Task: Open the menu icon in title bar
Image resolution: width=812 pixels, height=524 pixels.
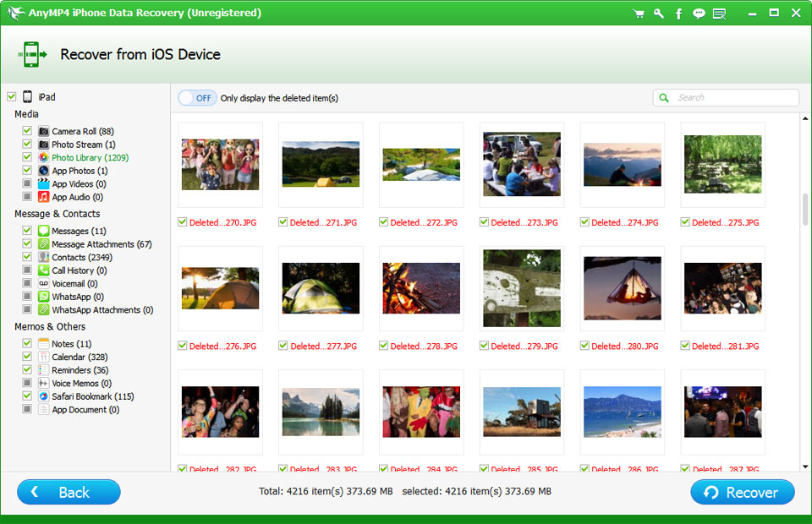Action: (719, 14)
